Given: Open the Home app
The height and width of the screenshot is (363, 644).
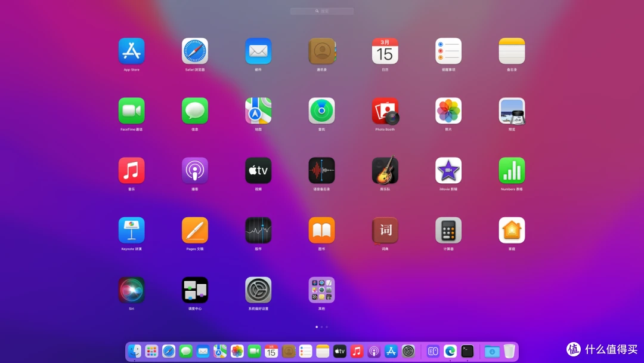Looking at the screenshot, I should 512,230.
